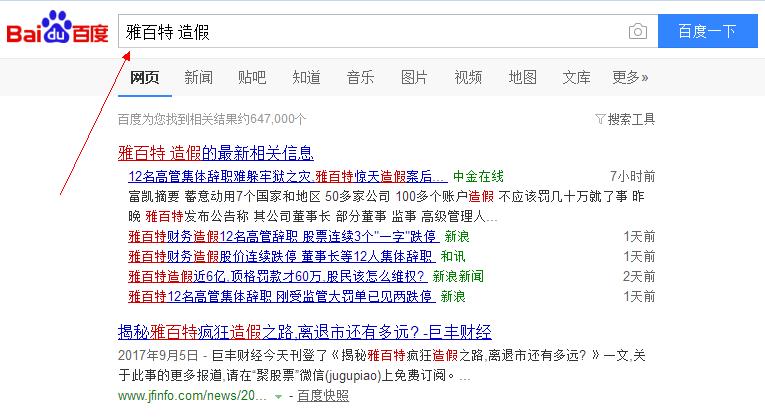Expand the 更多» menu

[630, 77]
